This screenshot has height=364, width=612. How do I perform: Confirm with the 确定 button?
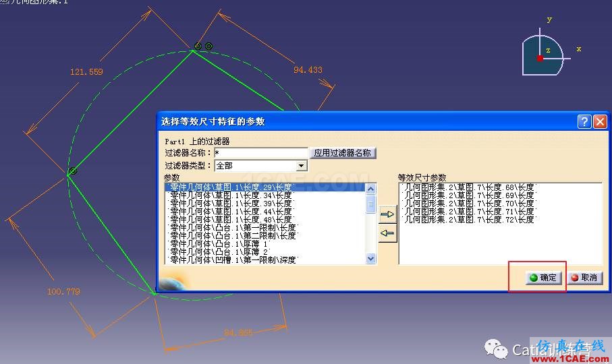543,278
